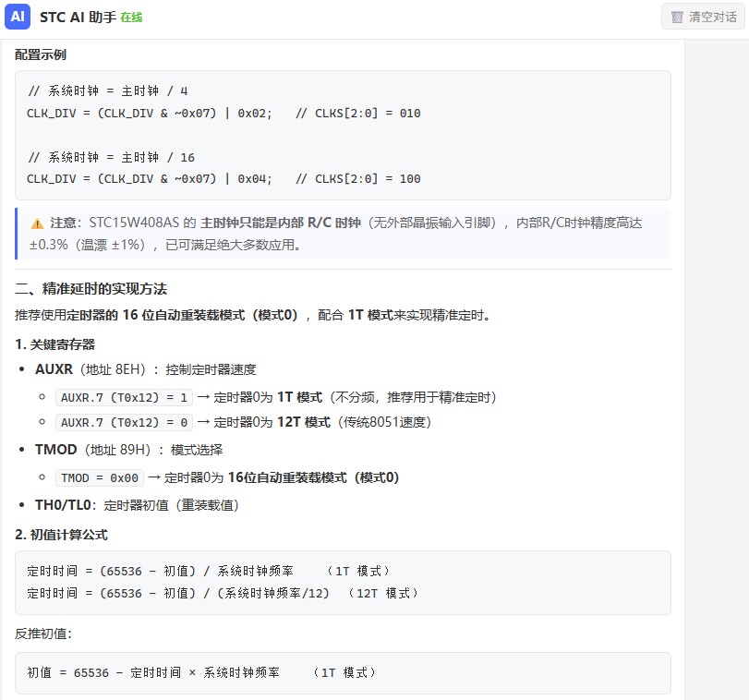Click inline code AUXR.7 (T0x12) = 1
Viewport: 749px width, 700px height.
tap(124, 397)
